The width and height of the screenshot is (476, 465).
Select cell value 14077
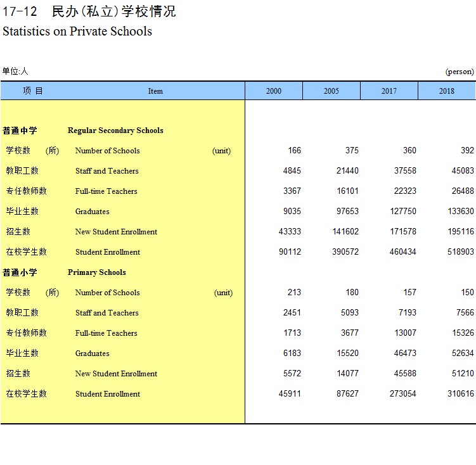(347, 373)
